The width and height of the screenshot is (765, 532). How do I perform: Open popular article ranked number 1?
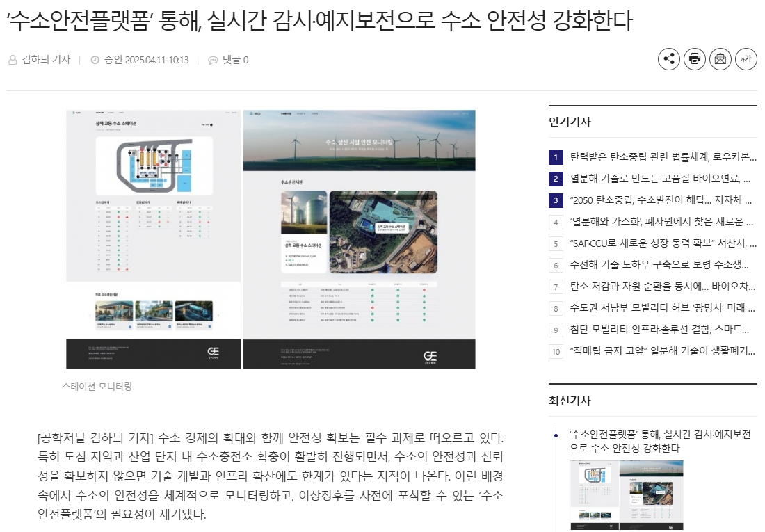pos(661,157)
